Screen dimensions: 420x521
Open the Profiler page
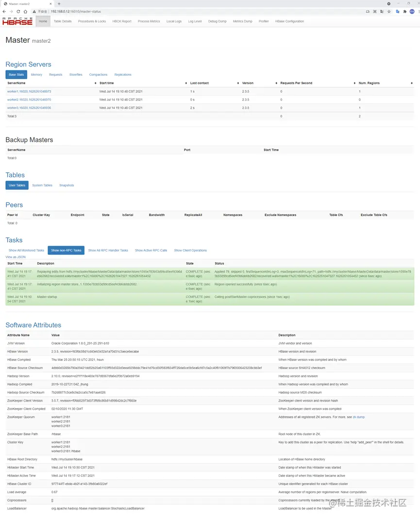click(264, 21)
